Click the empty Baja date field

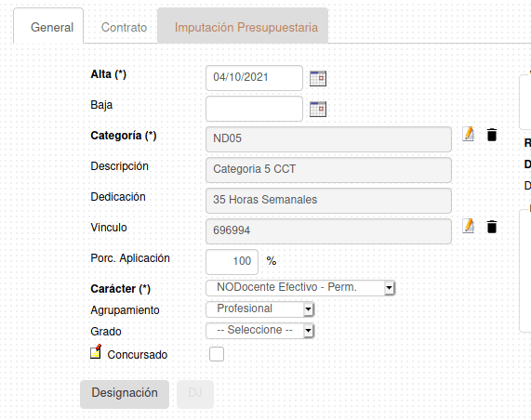[254, 109]
